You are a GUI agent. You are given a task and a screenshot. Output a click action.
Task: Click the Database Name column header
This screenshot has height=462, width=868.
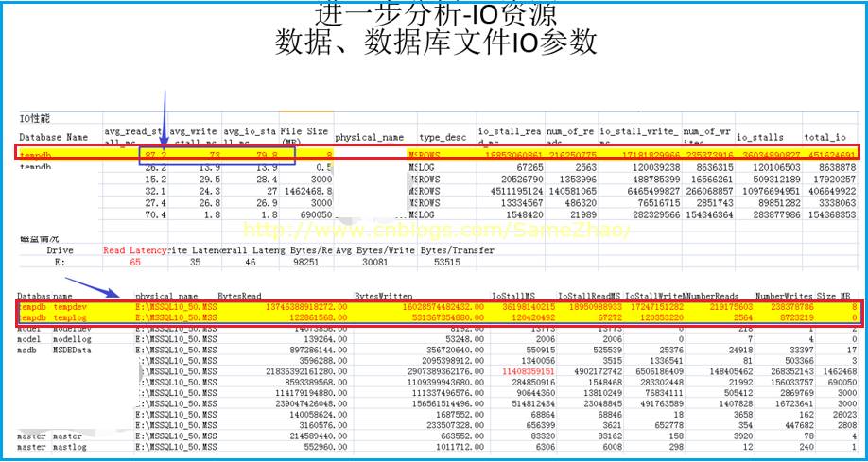[53, 137]
